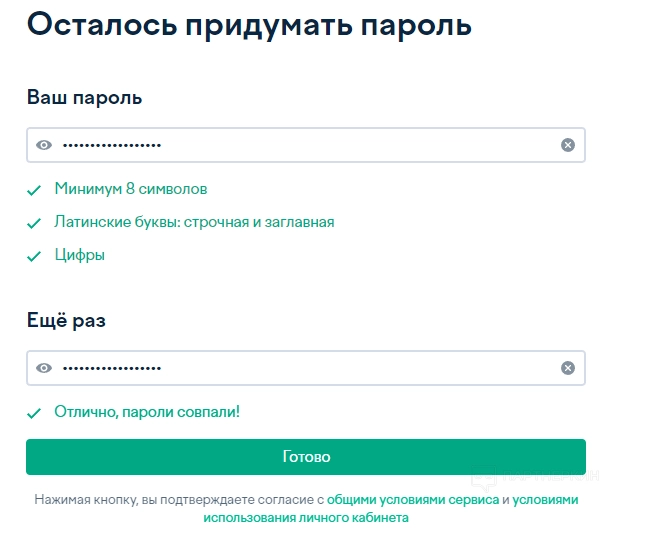Click 'Латинские буквы: строчная и заглавная' text
This screenshot has height=544, width=650.
(194, 222)
